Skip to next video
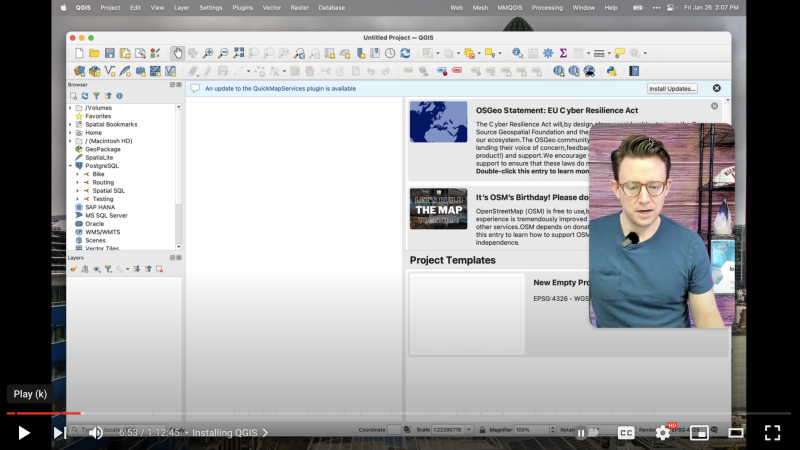The width and height of the screenshot is (800, 450). [x=60, y=433]
